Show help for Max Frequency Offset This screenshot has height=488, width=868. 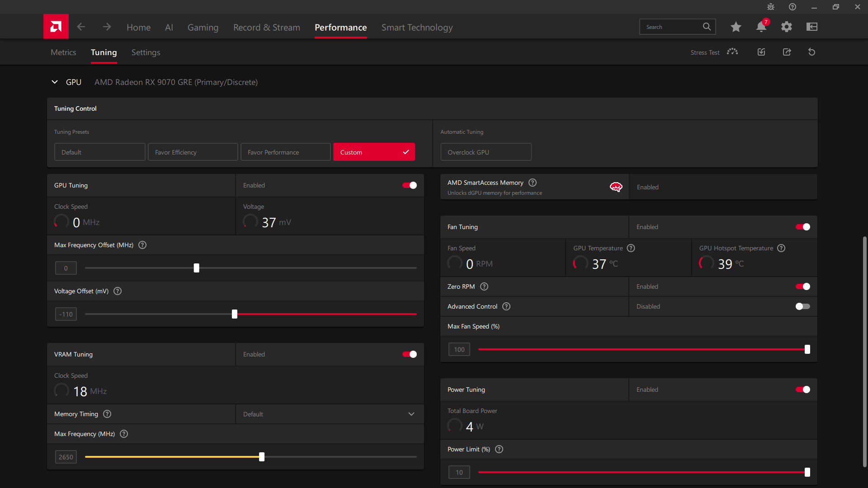142,245
